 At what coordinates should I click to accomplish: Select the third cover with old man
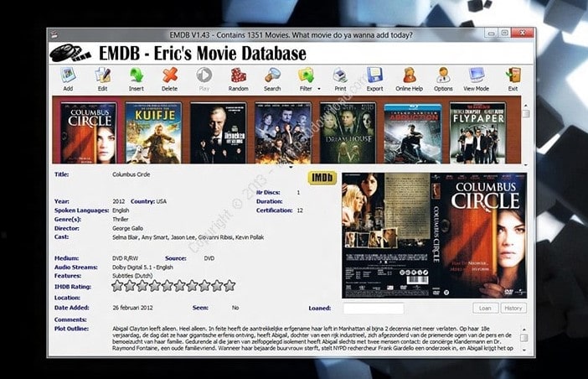219,132
